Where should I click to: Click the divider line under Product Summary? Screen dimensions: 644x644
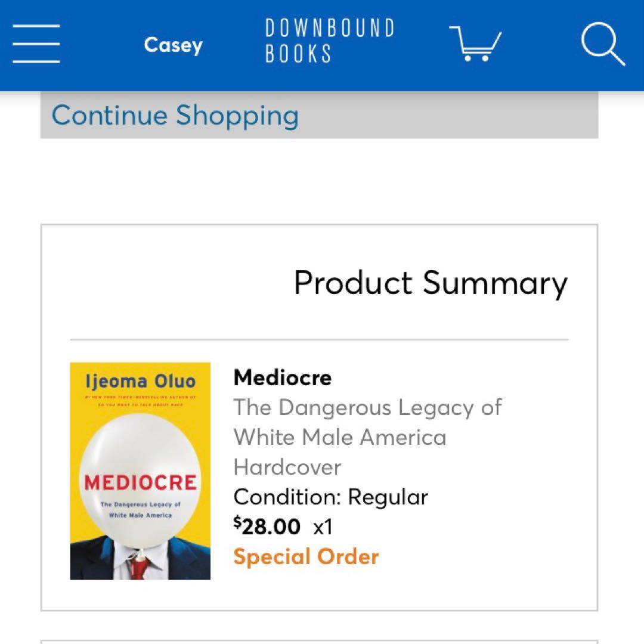coord(319,339)
